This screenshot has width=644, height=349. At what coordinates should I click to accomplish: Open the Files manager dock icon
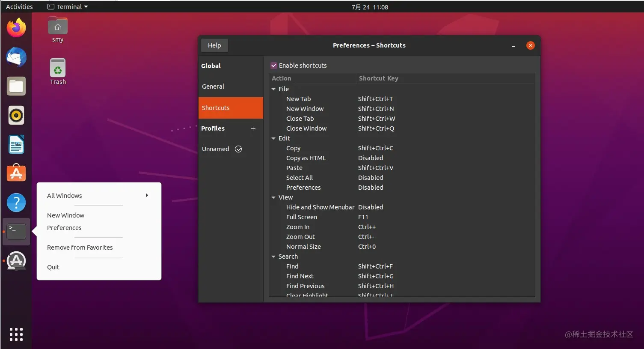point(16,86)
